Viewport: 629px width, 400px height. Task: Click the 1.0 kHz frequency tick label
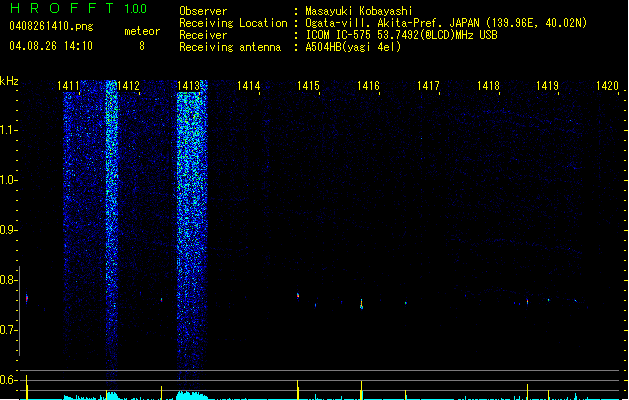coord(8,180)
